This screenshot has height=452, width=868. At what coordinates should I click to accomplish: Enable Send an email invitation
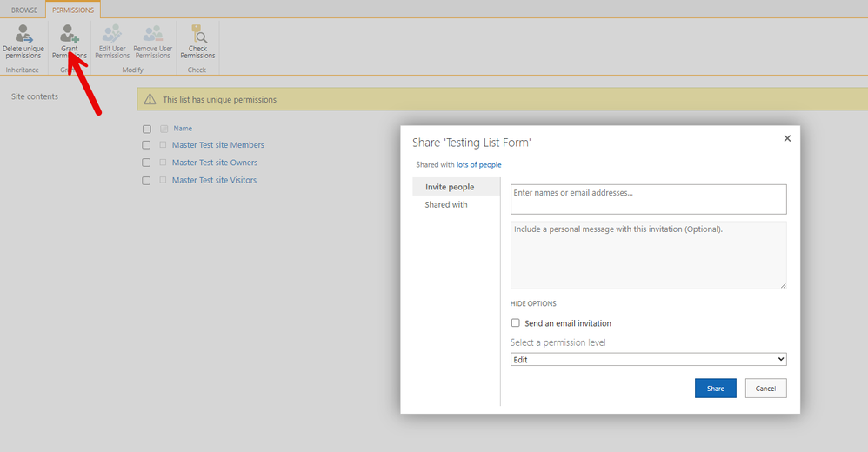point(516,322)
